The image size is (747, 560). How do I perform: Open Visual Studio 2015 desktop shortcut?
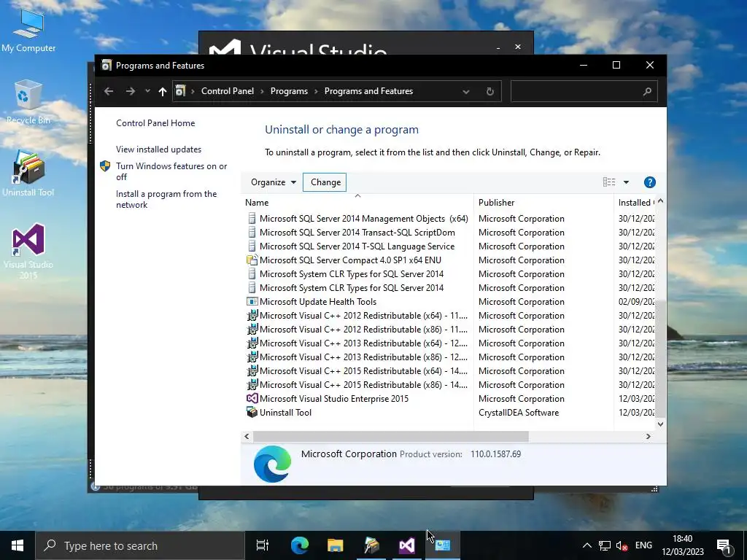(x=28, y=251)
